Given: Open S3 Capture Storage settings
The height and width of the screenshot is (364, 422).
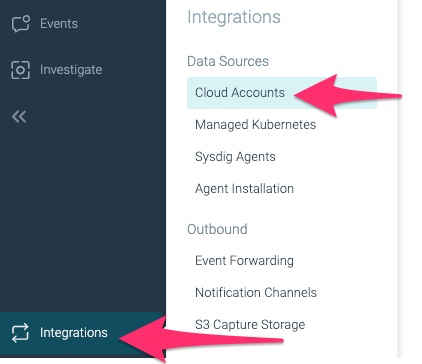Looking at the screenshot, I should pos(250,325).
